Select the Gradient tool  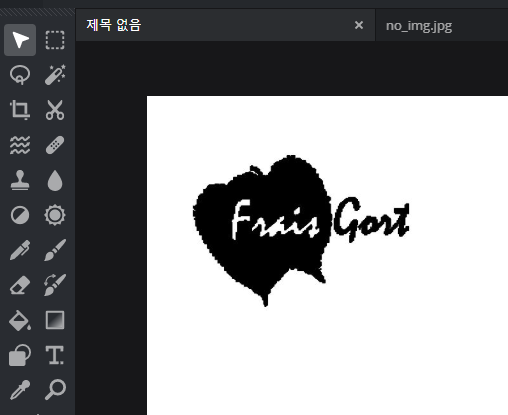tap(55, 320)
